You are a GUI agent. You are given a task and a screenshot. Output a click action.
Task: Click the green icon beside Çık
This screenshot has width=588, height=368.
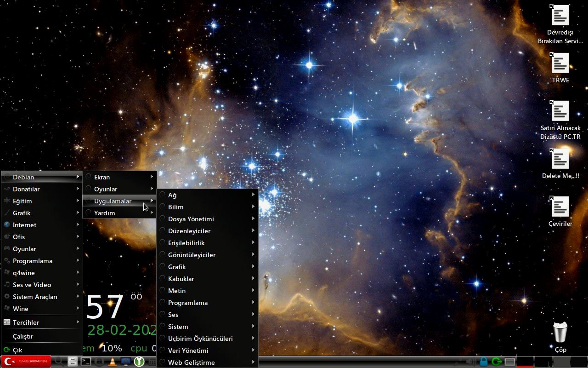(7, 350)
